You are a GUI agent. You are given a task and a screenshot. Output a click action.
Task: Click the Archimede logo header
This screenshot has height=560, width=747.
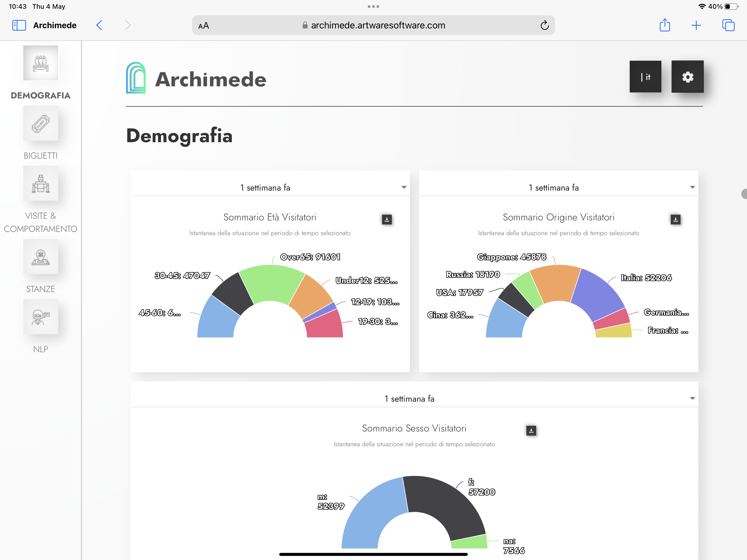point(196,78)
